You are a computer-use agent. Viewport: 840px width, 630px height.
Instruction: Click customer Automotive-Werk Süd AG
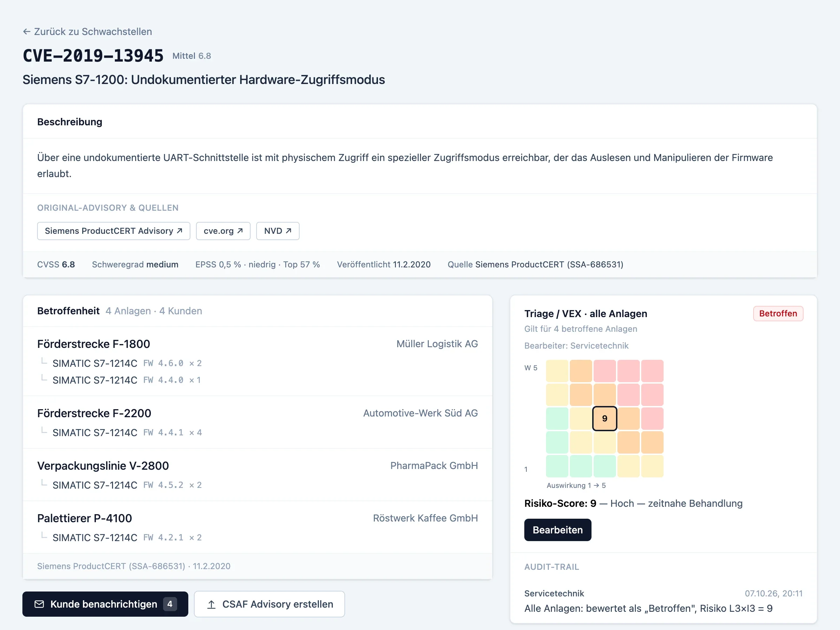420,413
